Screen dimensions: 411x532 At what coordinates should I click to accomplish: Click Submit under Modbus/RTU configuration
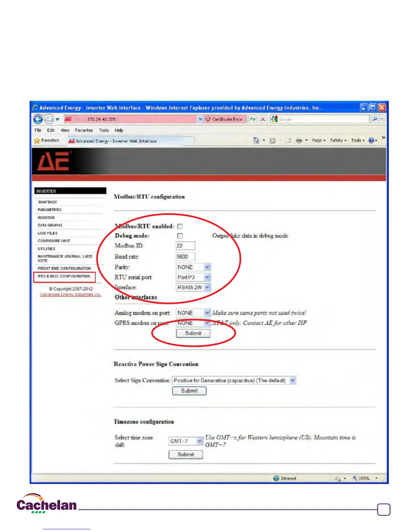193,333
